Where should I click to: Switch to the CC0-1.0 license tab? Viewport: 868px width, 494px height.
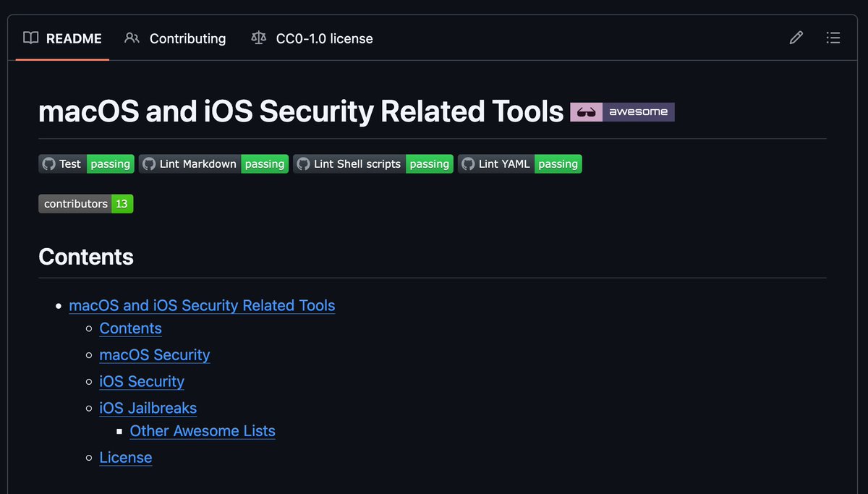(x=312, y=38)
